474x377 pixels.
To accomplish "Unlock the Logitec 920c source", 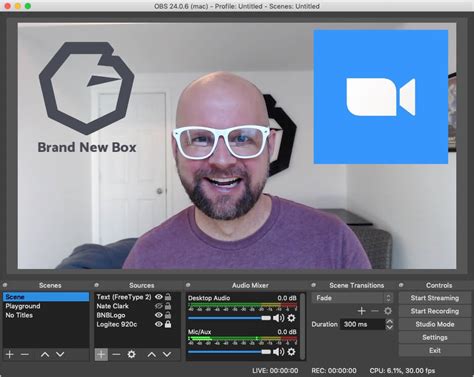I will click(168, 324).
